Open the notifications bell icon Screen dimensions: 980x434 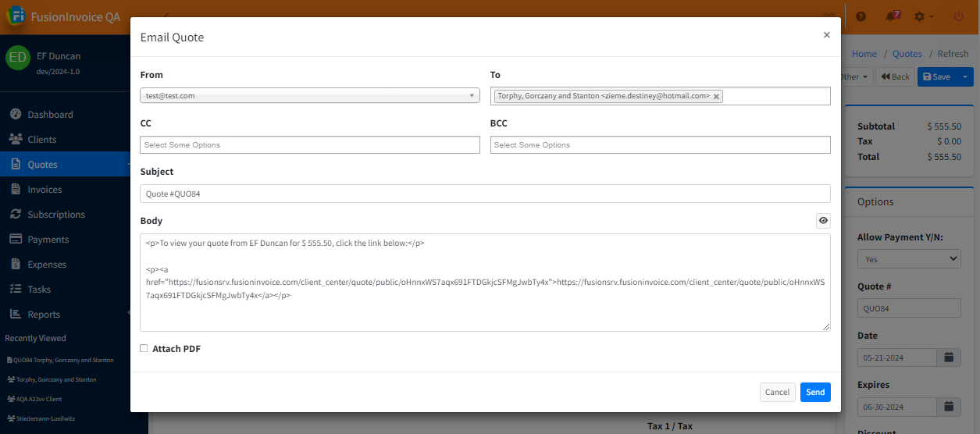click(x=891, y=16)
